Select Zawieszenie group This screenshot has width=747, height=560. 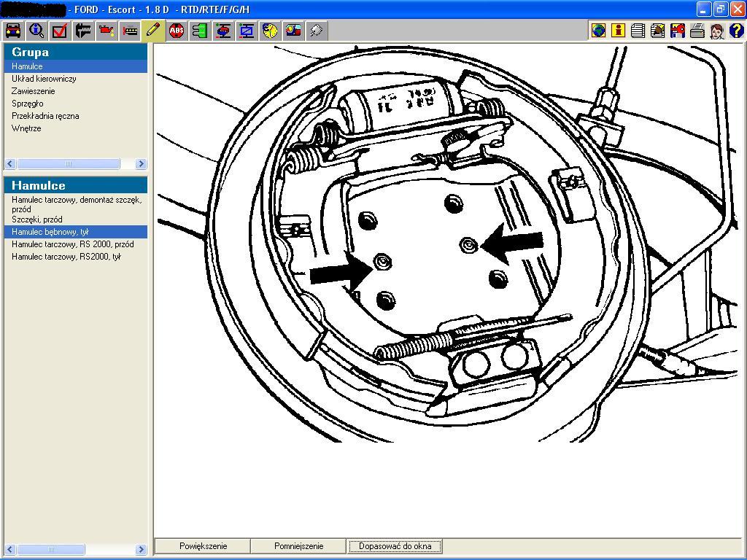(x=33, y=91)
